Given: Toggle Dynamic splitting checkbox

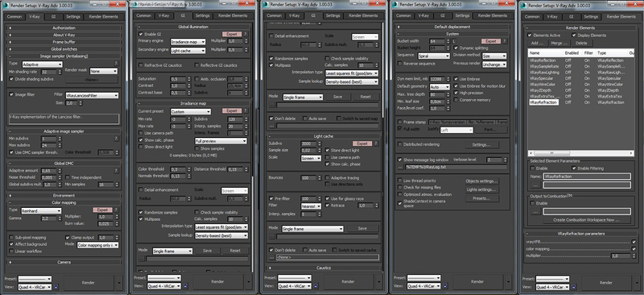Looking at the screenshot, I should tap(456, 48).
